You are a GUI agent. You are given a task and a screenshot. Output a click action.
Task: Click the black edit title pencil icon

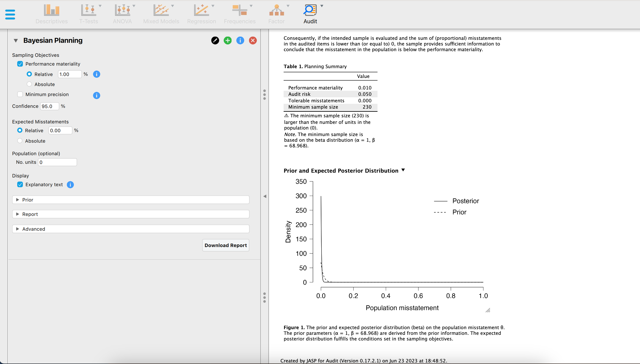click(215, 40)
